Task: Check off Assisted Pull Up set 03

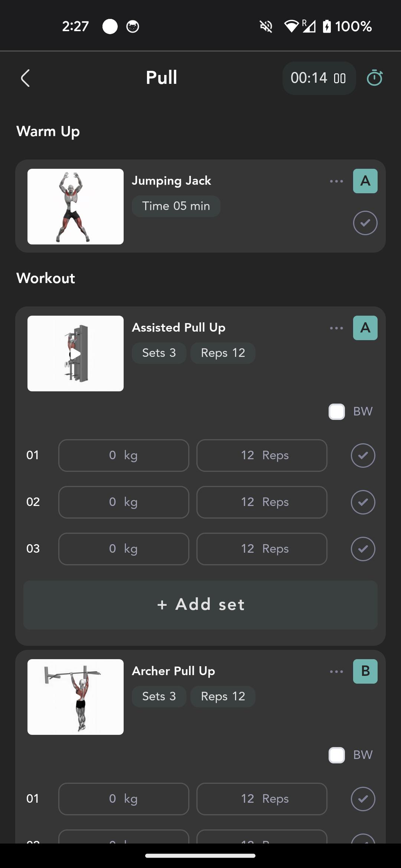Action: click(363, 549)
